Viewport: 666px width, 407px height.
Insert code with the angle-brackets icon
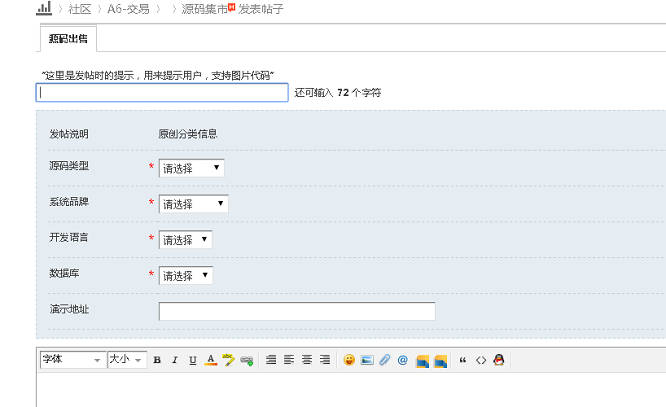click(x=481, y=360)
